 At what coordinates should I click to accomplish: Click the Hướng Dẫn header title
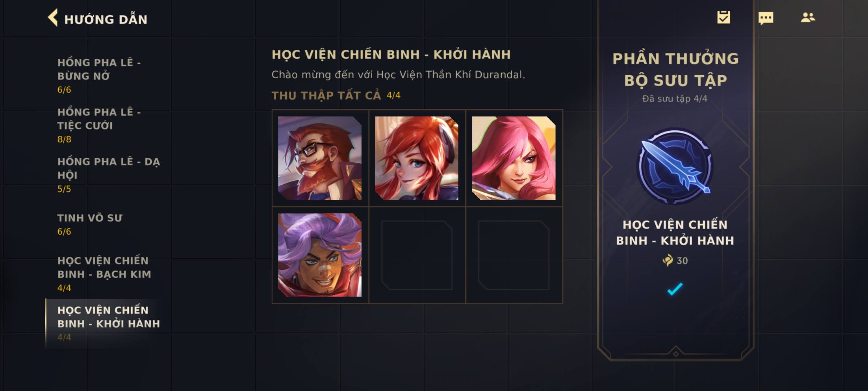(x=106, y=19)
